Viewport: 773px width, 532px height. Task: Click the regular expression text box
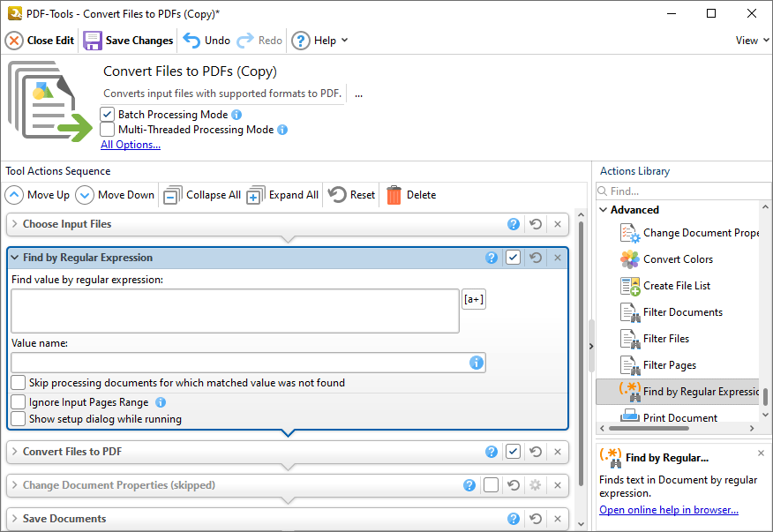tap(235, 311)
